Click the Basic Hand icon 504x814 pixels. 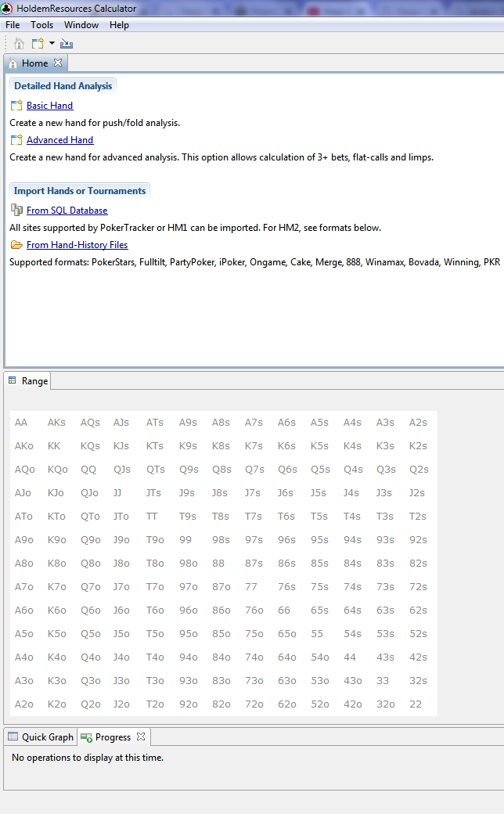click(x=16, y=106)
